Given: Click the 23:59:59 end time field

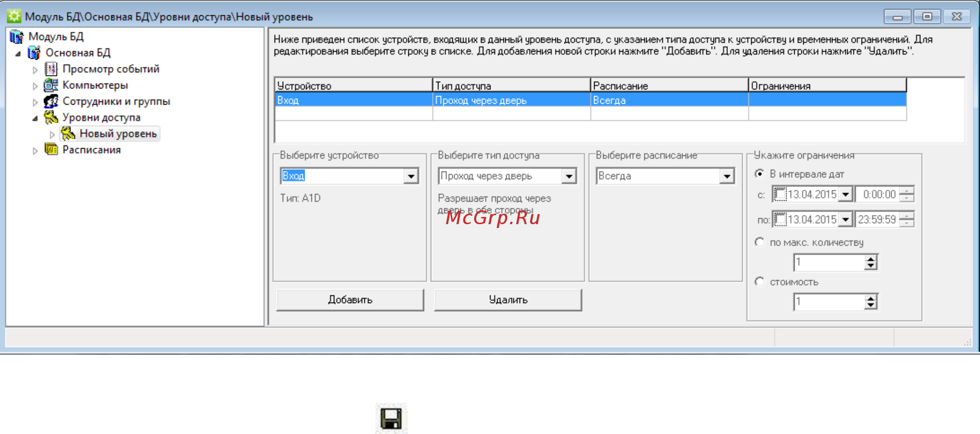Looking at the screenshot, I should [878, 219].
